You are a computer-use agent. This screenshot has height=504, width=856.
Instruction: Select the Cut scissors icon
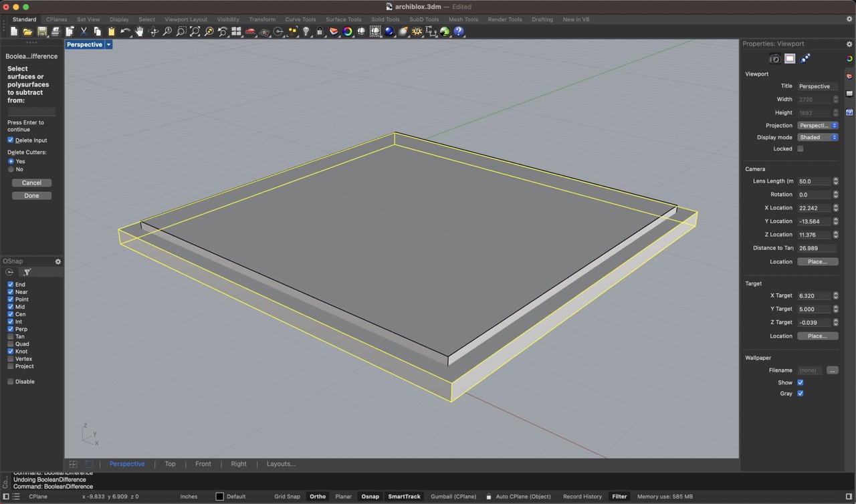pyautogui.click(x=84, y=31)
